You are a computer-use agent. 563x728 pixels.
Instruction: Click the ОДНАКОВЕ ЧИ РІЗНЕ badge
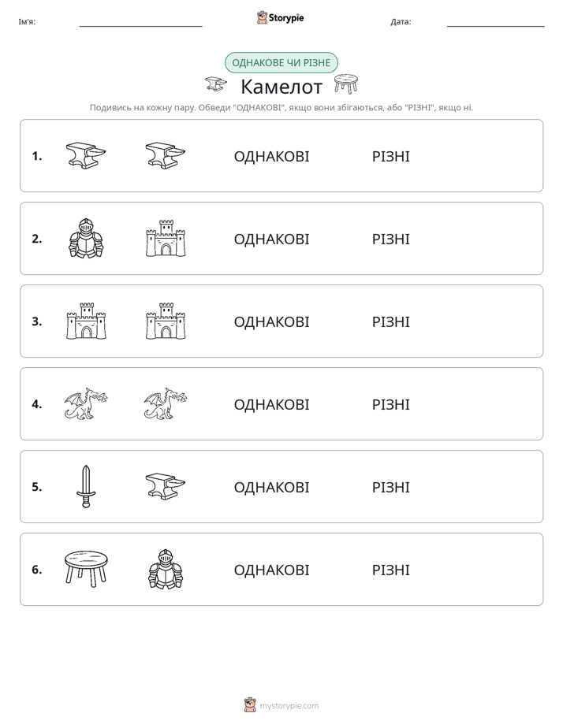pos(281,63)
